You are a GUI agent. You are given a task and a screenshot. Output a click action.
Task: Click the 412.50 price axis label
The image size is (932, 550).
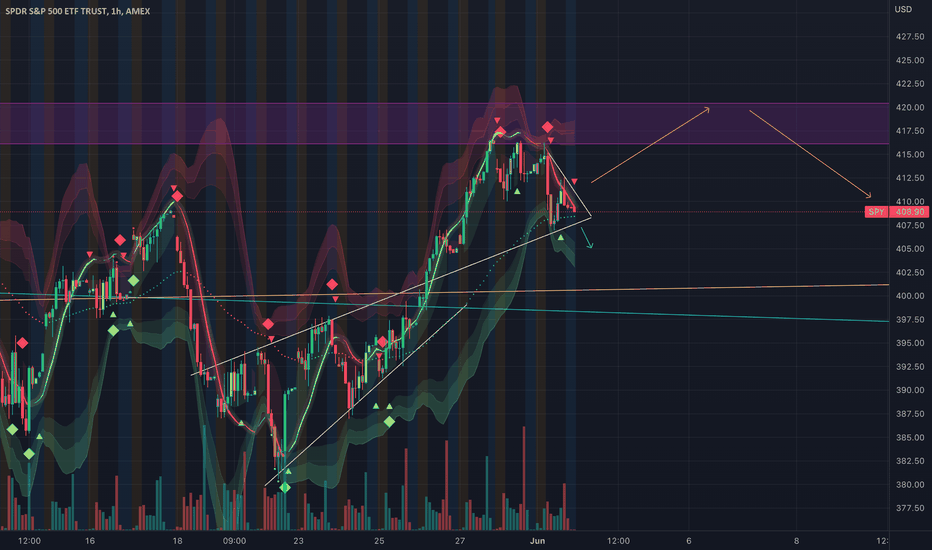(x=910, y=178)
